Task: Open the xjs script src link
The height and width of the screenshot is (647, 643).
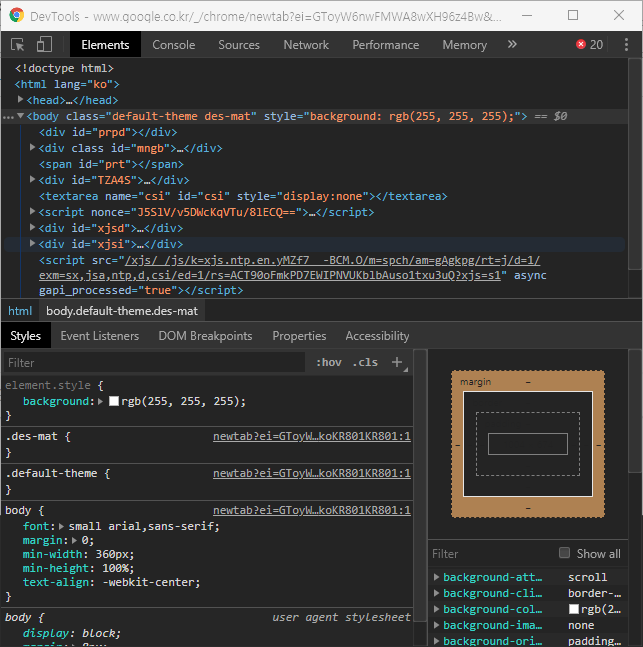Action: 289,268
